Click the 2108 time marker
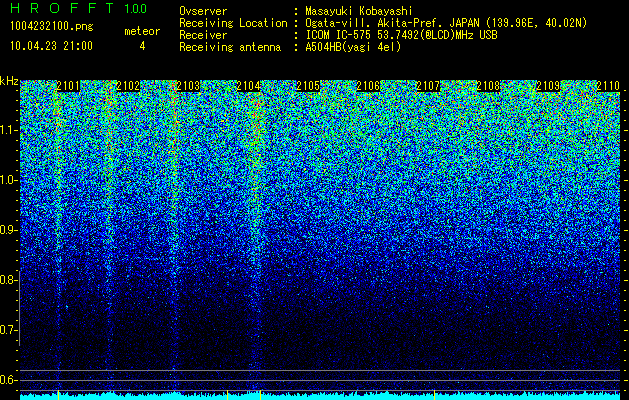This screenshot has width=629, height=400. (x=488, y=86)
